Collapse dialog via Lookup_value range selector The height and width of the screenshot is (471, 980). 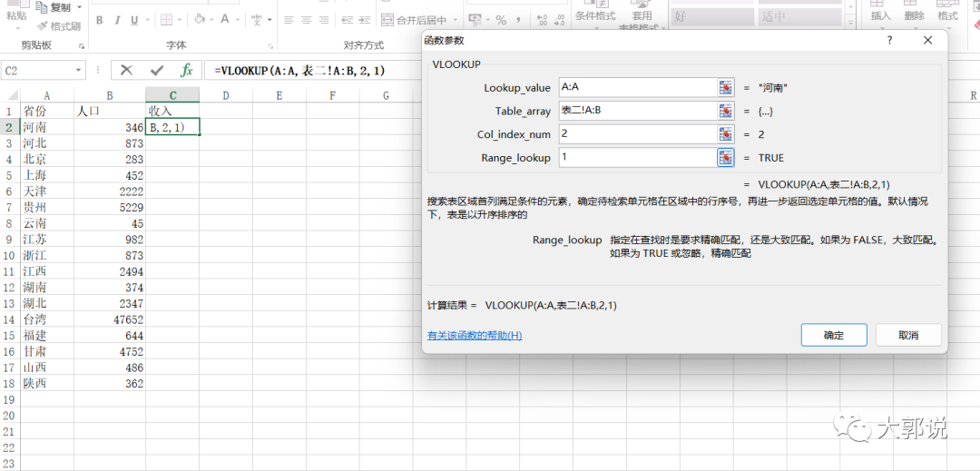pos(726,87)
